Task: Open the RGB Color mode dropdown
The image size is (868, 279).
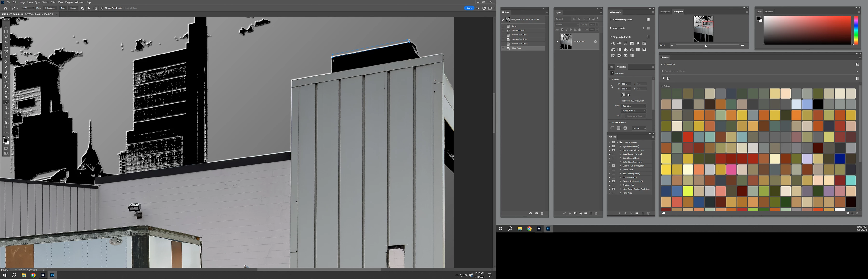Action: pos(634,106)
